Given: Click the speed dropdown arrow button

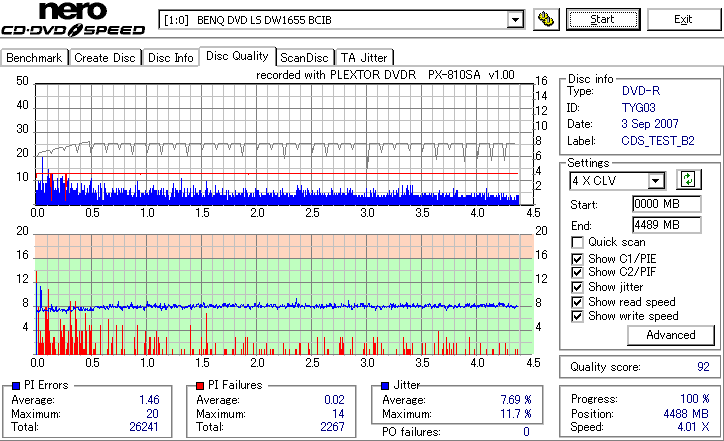Looking at the screenshot, I should point(656,181).
